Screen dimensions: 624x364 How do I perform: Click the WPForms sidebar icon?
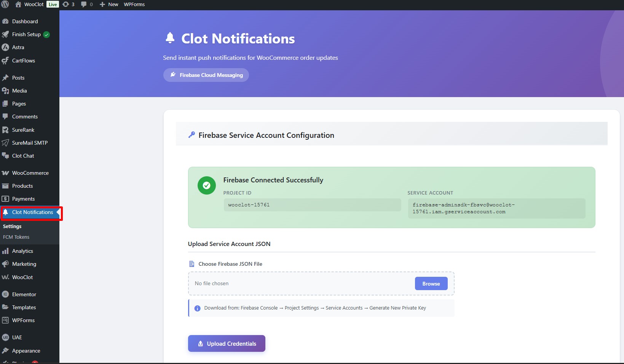[x=6, y=320]
